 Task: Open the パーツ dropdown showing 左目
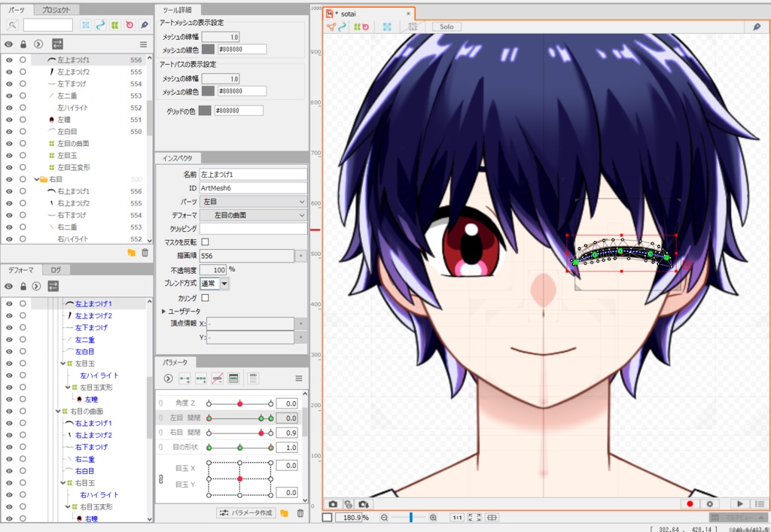[253, 202]
